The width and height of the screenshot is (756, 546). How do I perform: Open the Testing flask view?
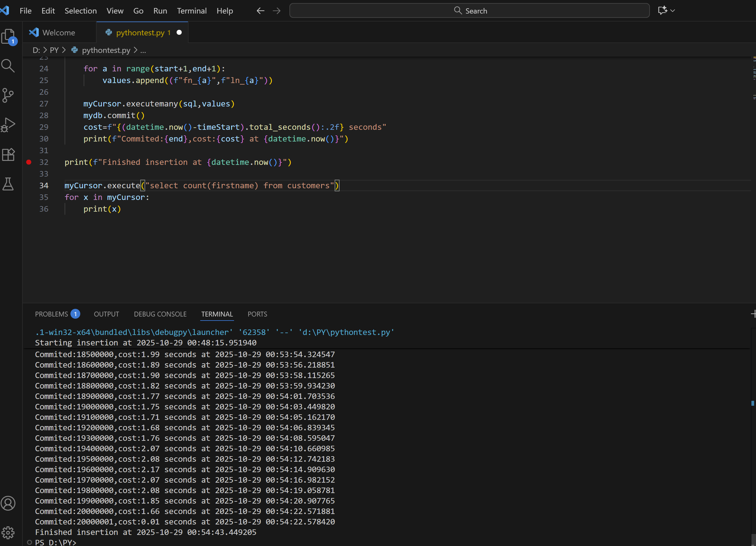click(8, 184)
